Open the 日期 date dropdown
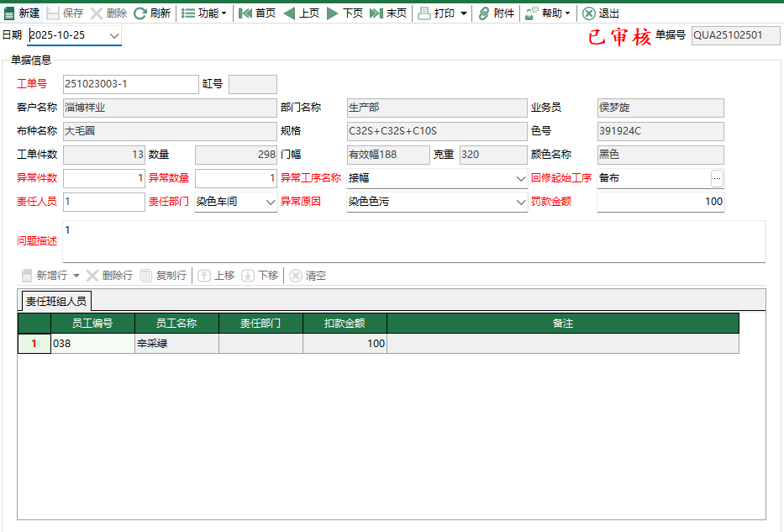The image size is (784, 532). point(113,36)
